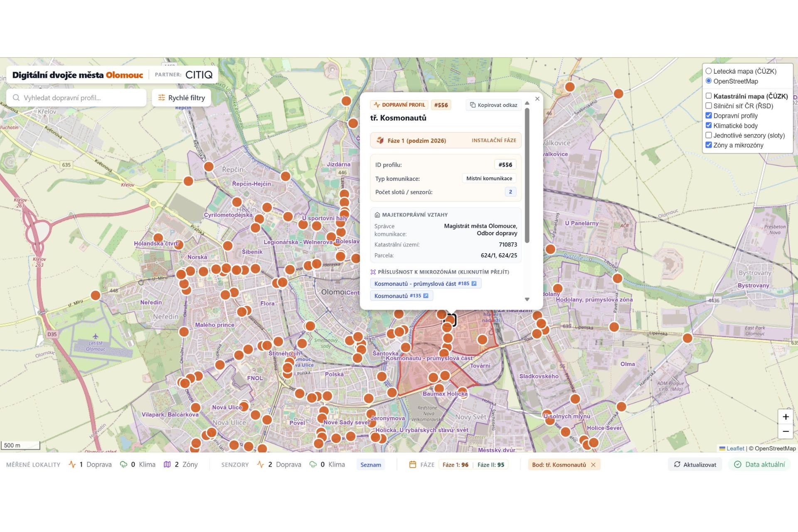Click the calendar icon next to FÁZE

pyautogui.click(x=412, y=464)
